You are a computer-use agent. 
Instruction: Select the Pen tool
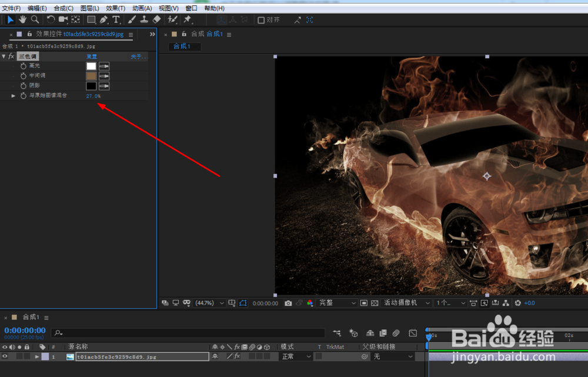click(104, 19)
